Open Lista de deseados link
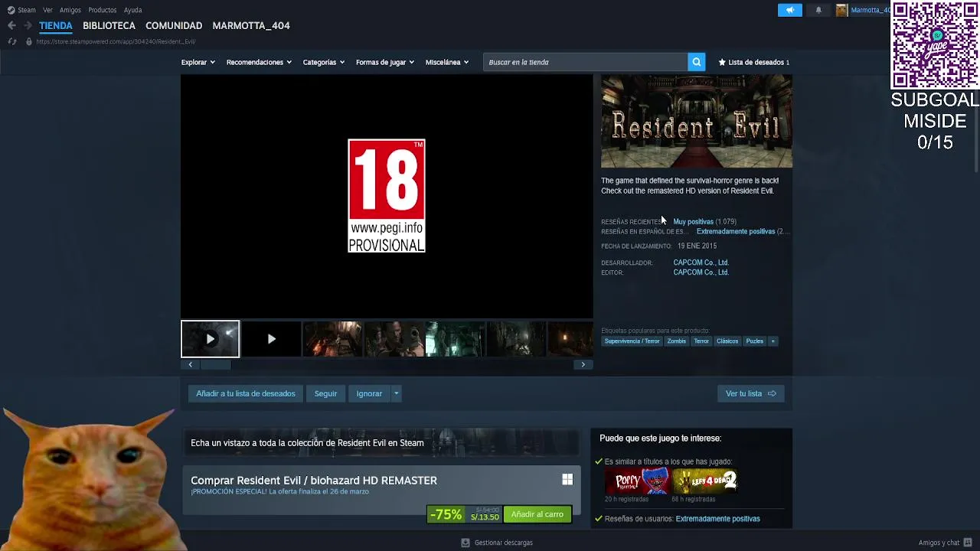The width and height of the screenshot is (980, 551). [x=754, y=62]
